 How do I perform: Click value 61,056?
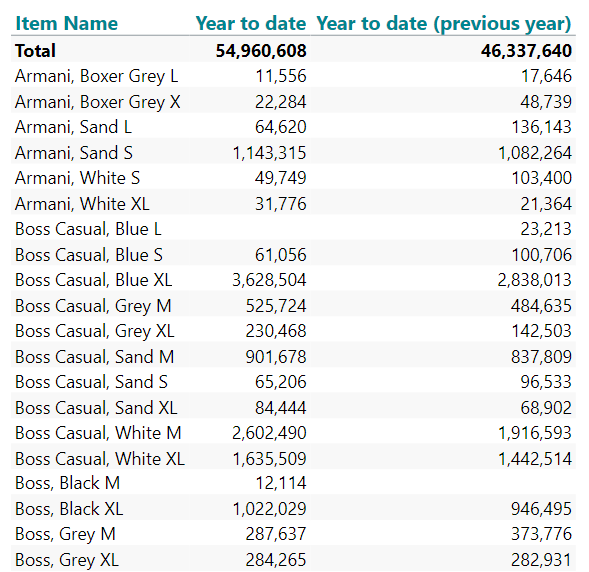click(x=281, y=255)
